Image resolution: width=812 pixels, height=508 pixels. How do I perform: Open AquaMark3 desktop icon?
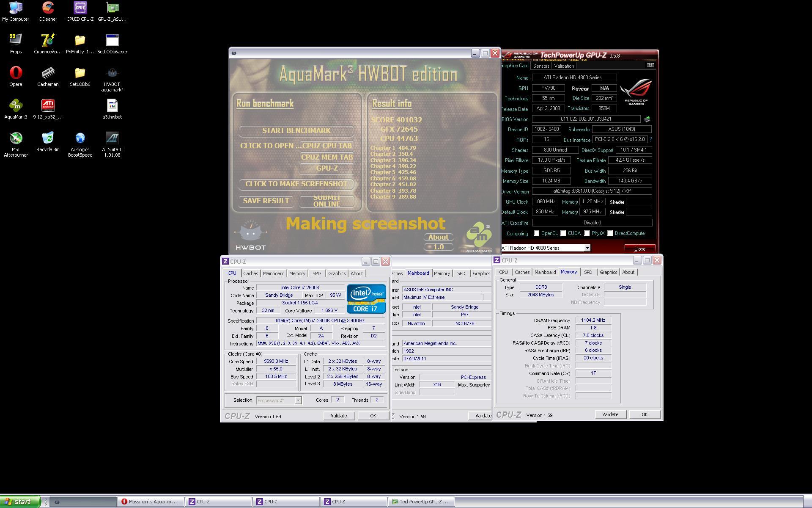tap(16, 109)
